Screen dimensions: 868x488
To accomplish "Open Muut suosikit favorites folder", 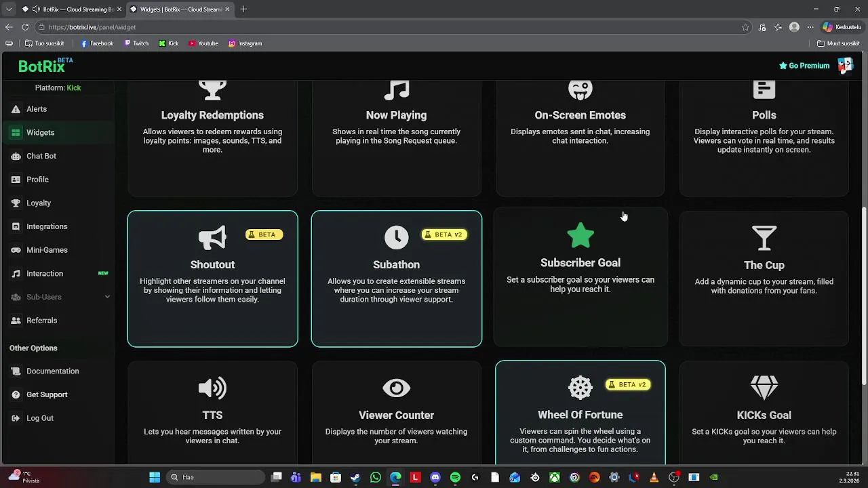I will coord(838,43).
